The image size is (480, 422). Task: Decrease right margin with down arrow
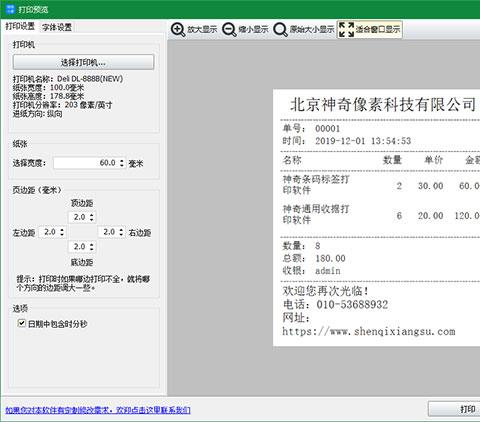tap(121, 235)
